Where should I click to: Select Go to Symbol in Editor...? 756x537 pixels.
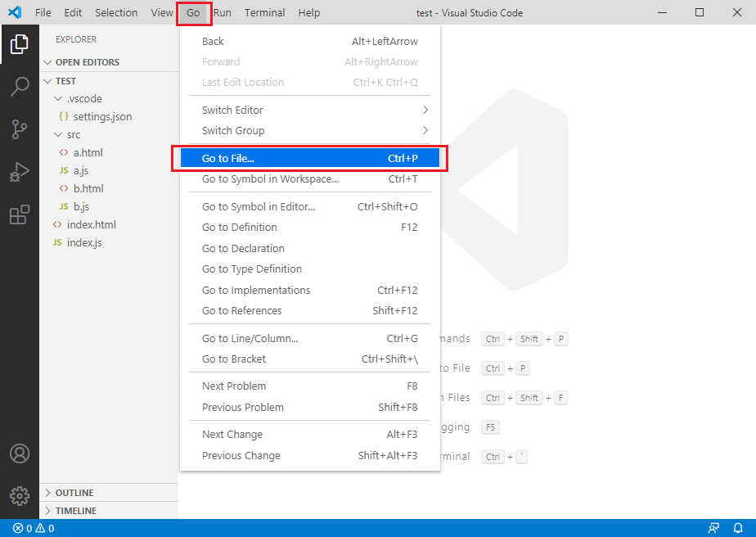pos(309,206)
